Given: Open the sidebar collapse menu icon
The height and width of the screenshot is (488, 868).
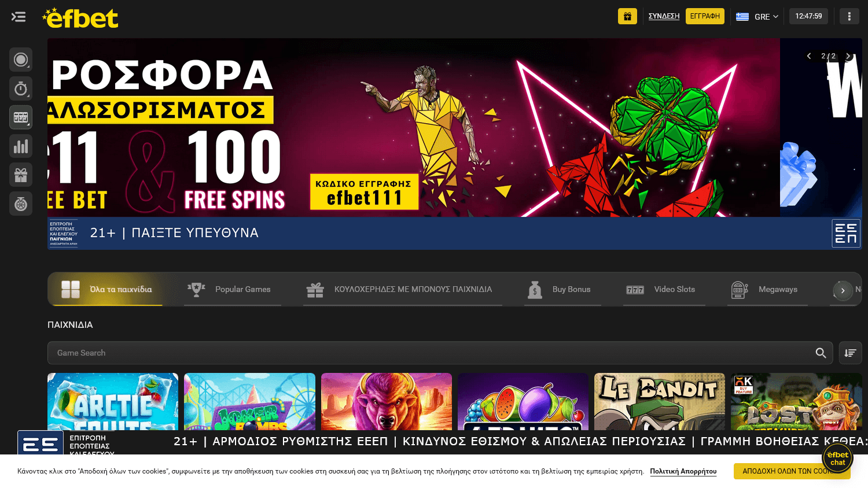Looking at the screenshot, I should coord(19,17).
